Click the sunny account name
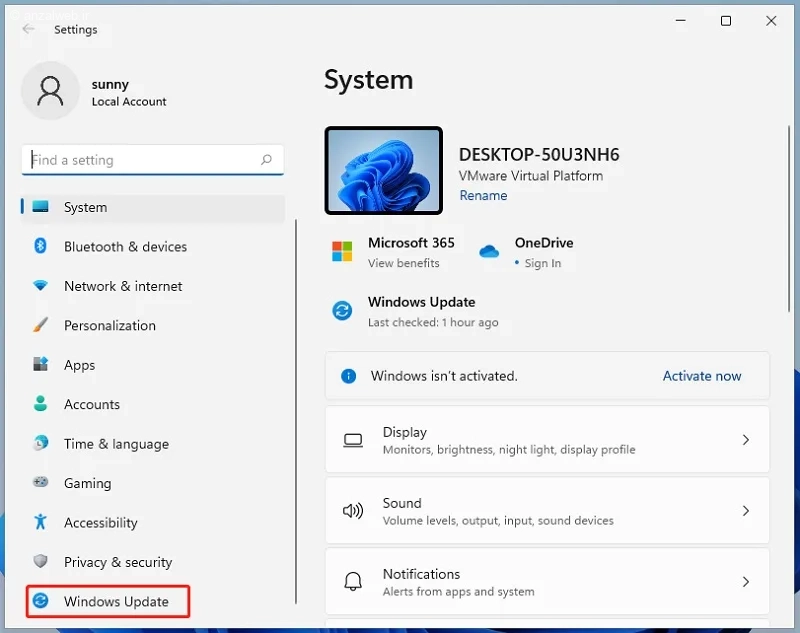The height and width of the screenshot is (633, 800). click(110, 84)
